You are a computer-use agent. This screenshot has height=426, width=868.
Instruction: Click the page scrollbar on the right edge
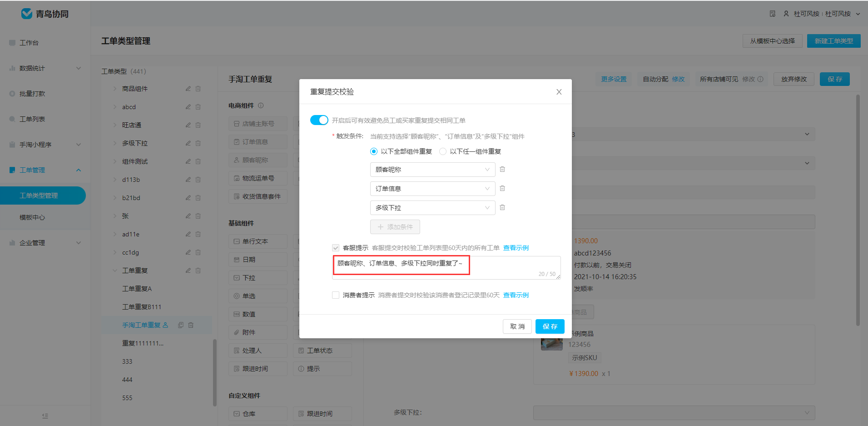(x=858, y=210)
